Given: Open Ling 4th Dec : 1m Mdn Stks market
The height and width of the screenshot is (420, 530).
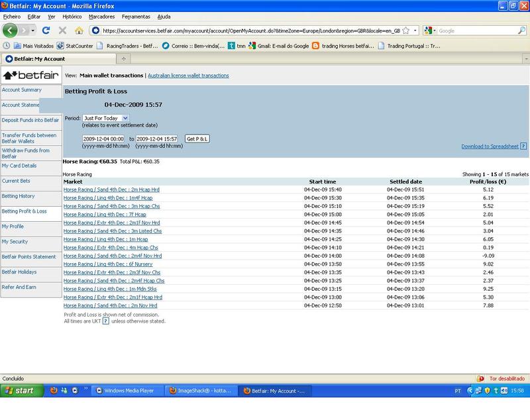Looking at the screenshot, I should click(x=110, y=289).
